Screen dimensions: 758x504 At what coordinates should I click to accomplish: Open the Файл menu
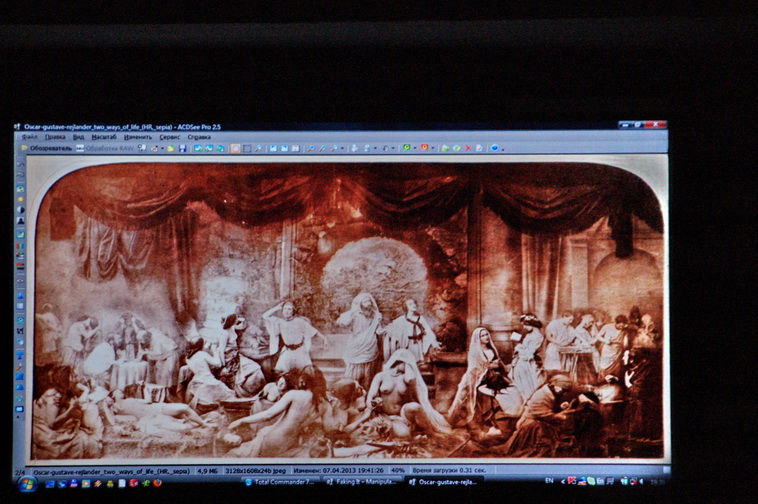click(x=30, y=137)
